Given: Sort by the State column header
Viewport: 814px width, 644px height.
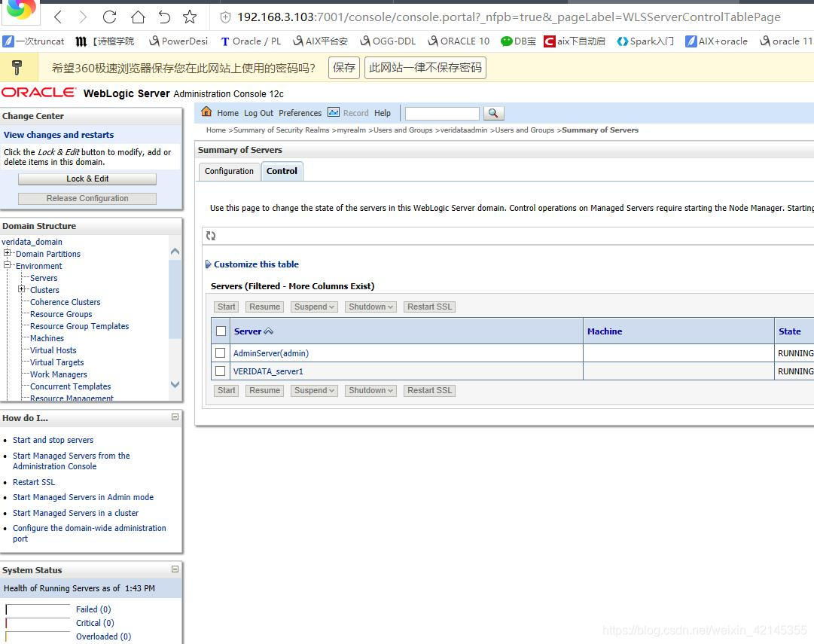Looking at the screenshot, I should point(790,331).
